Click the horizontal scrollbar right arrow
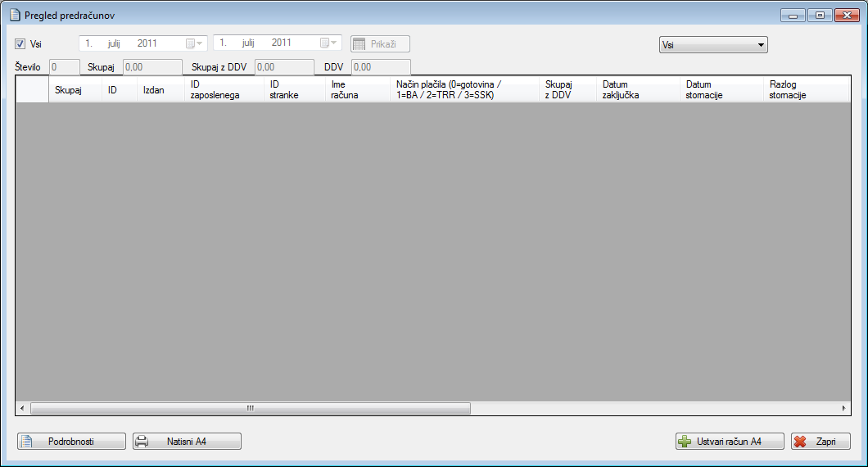 point(843,408)
